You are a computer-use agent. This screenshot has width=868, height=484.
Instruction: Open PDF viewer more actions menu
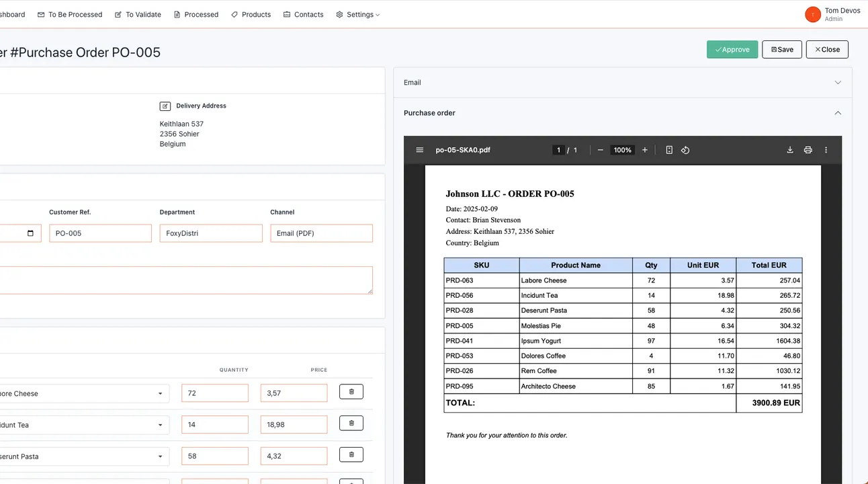[826, 150]
